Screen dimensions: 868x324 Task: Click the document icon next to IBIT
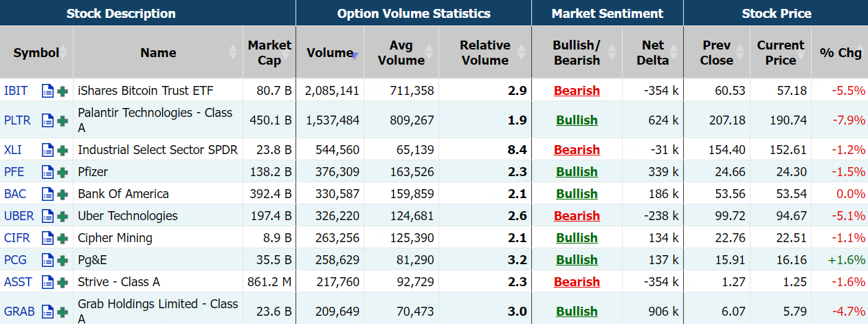pos(47,91)
